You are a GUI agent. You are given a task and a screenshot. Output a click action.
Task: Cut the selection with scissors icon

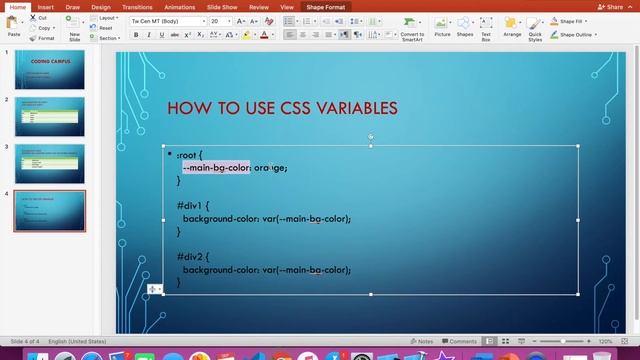[33, 18]
